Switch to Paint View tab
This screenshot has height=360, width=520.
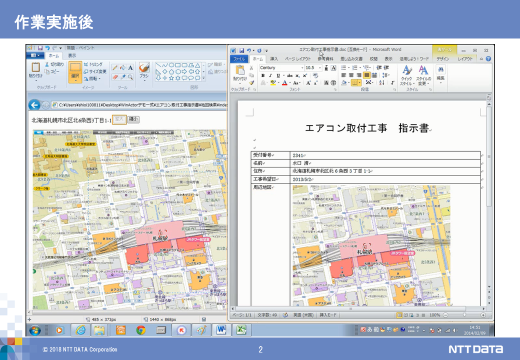pyautogui.click(x=72, y=55)
